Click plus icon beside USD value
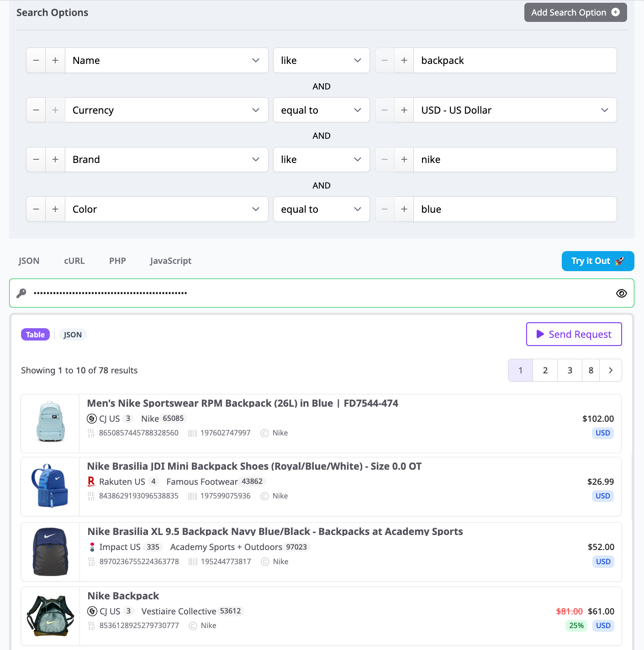The image size is (644, 650). (x=404, y=110)
